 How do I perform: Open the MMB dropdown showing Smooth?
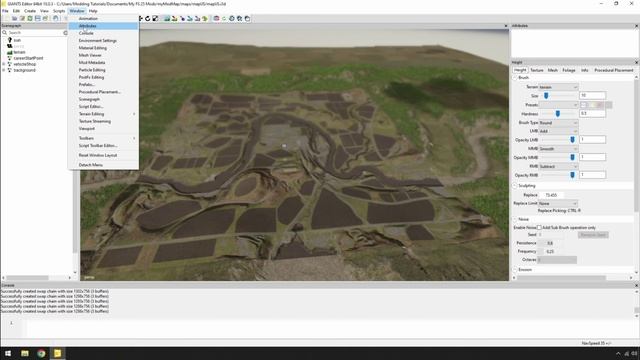tap(558, 149)
